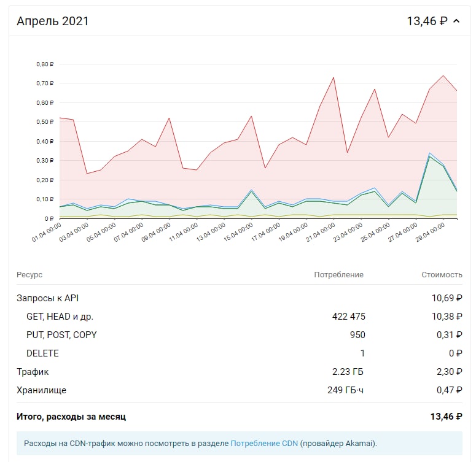This screenshot has height=462, width=476.
Task: Click the 29.04 00:00 x-axis label
Action: tap(431, 236)
